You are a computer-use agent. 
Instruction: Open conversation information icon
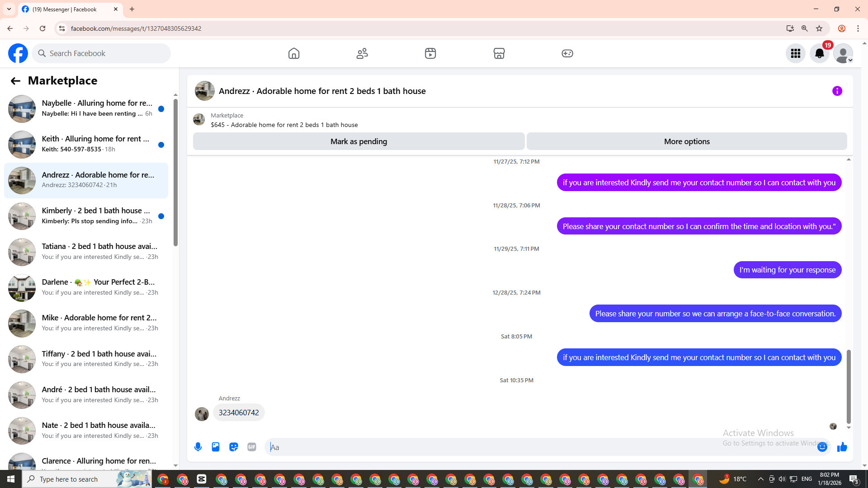pos(837,91)
